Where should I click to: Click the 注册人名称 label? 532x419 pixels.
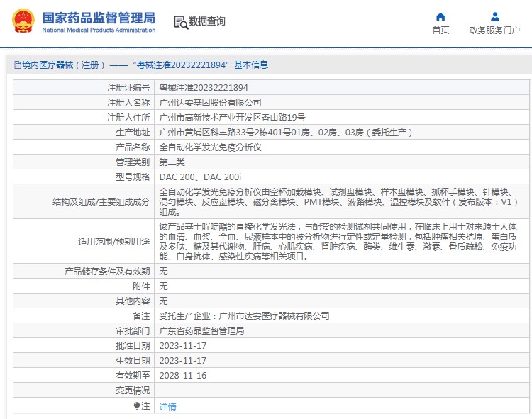coord(128,103)
